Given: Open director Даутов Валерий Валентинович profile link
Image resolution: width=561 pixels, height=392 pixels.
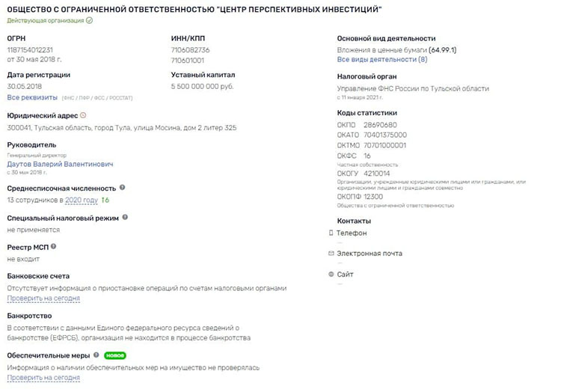Looking at the screenshot, I should click(60, 163).
